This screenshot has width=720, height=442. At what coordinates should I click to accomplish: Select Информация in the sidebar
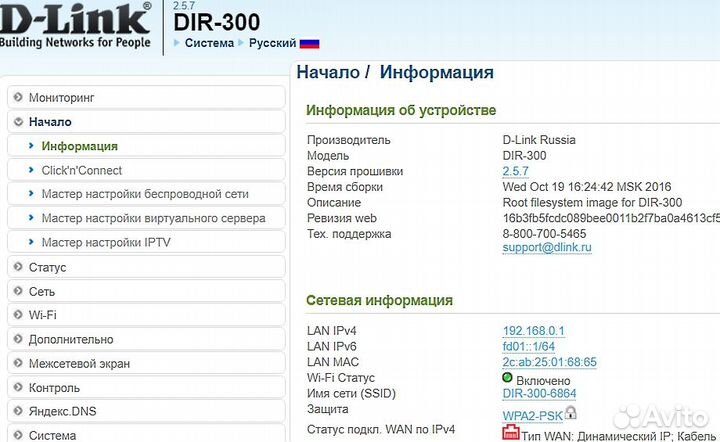point(146,146)
